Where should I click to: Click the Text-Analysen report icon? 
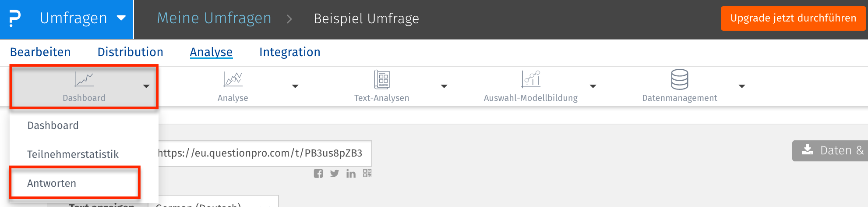point(382,79)
